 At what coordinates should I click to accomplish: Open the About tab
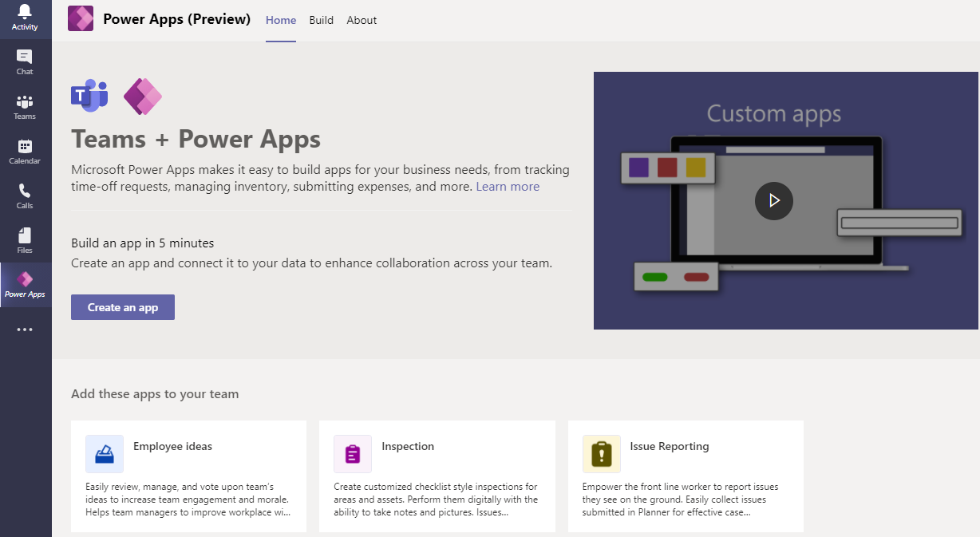pos(362,20)
